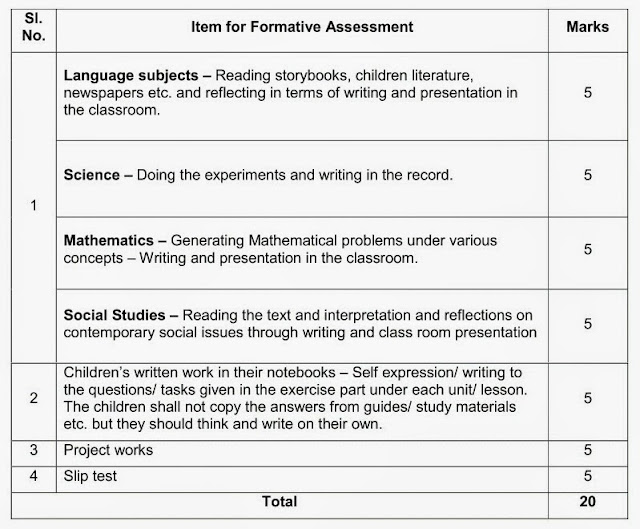Click serial number 2 cell
This screenshot has height=529, width=640.
tap(33, 398)
